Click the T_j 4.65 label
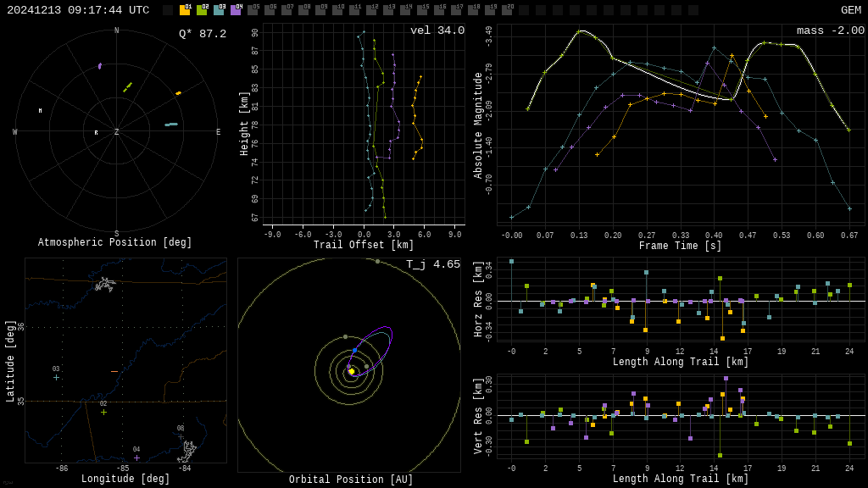868x488 pixels. [432, 264]
